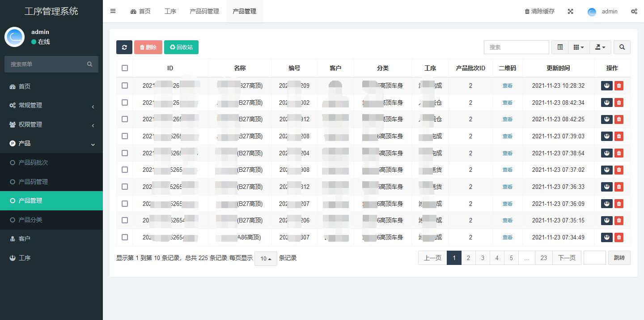Viewport: 644px width, 320px height.
Task: Switch to the 工序 tab
Action: point(170,11)
